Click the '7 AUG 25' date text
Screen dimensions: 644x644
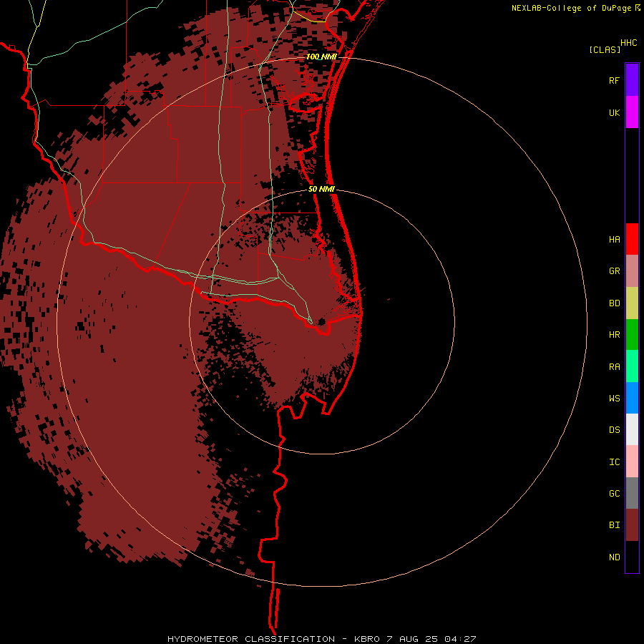(412, 639)
